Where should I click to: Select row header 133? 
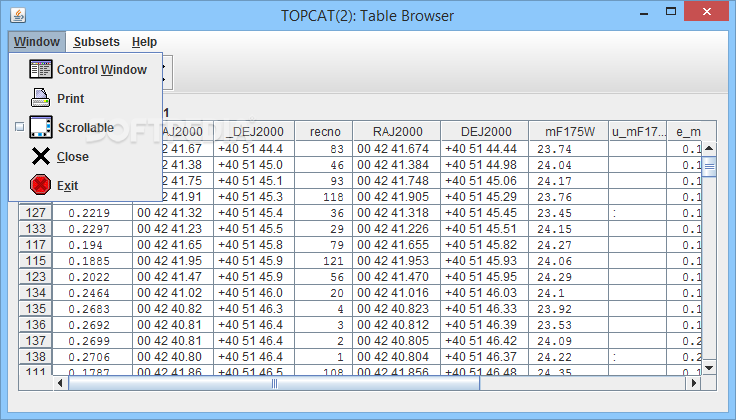tap(36, 229)
